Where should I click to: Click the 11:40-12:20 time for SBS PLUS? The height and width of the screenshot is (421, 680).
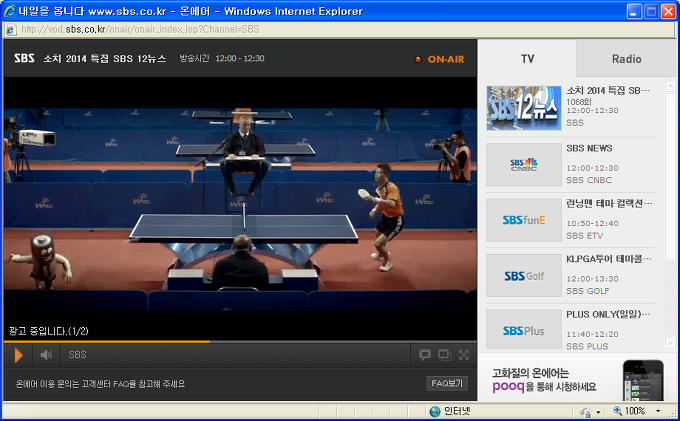[592, 334]
